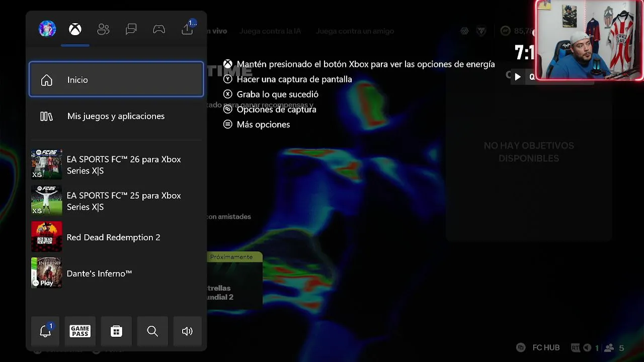Click the play arrow under the webcam
Image resolution: width=644 pixels, height=362 pixels.
pos(517,77)
